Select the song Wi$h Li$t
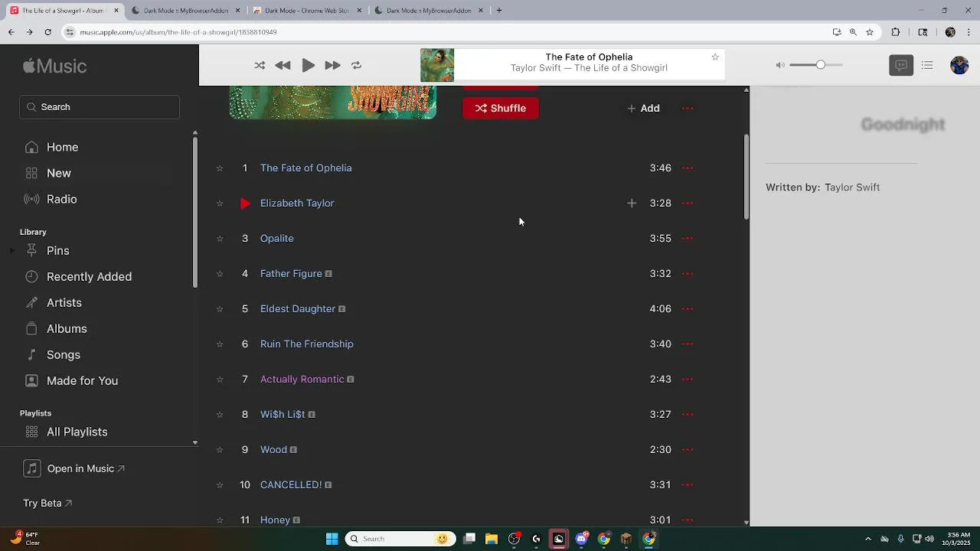 283,415
